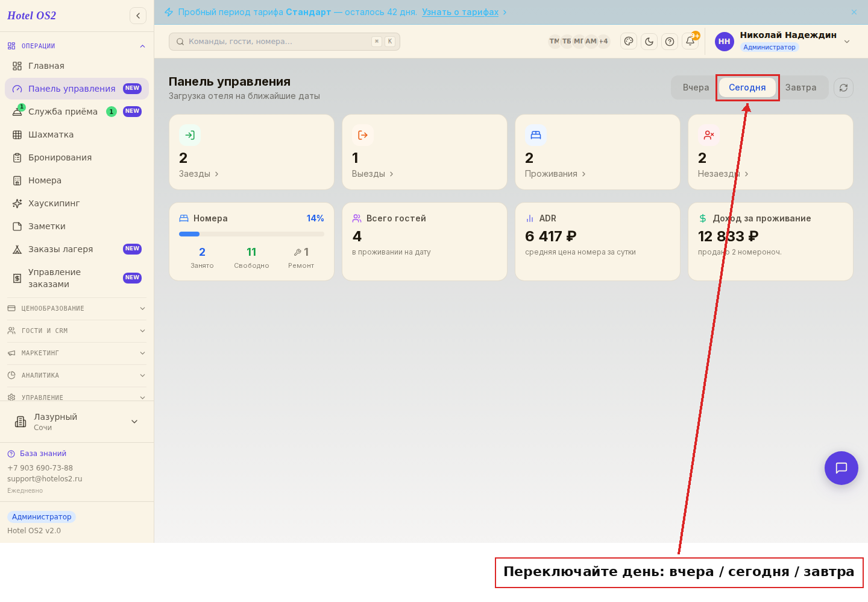Open the База знаний link
868x602 pixels.
coord(37,454)
